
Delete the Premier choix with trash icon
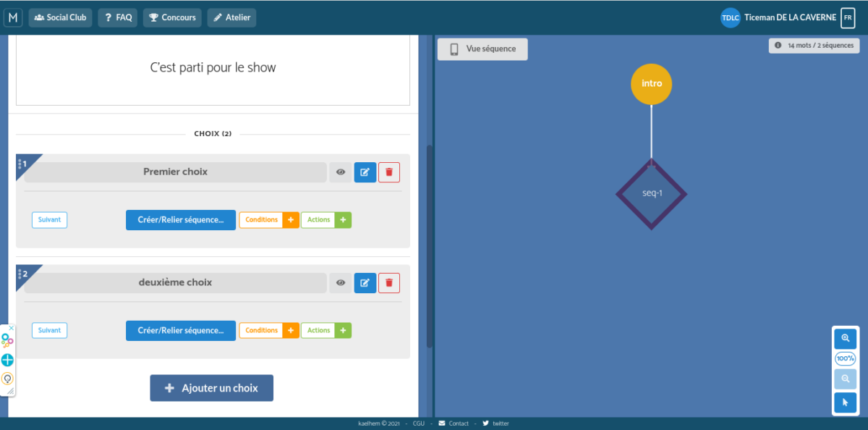click(389, 172)
